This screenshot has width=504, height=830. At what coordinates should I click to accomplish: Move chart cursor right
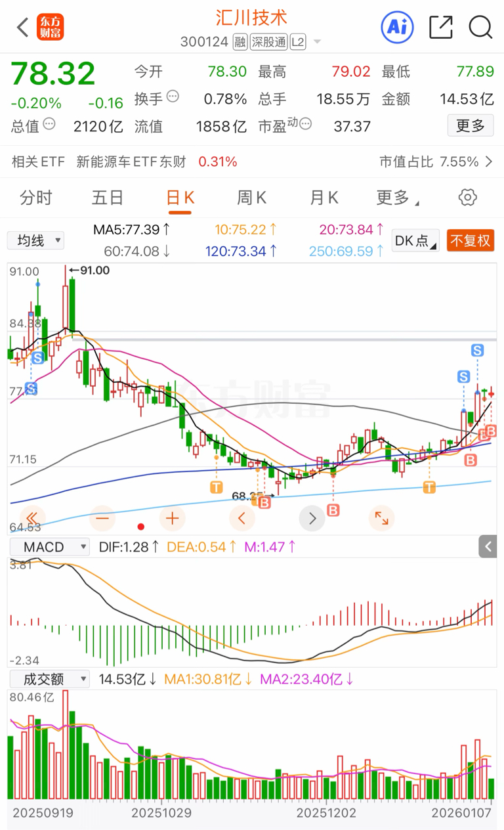point(312,518)
